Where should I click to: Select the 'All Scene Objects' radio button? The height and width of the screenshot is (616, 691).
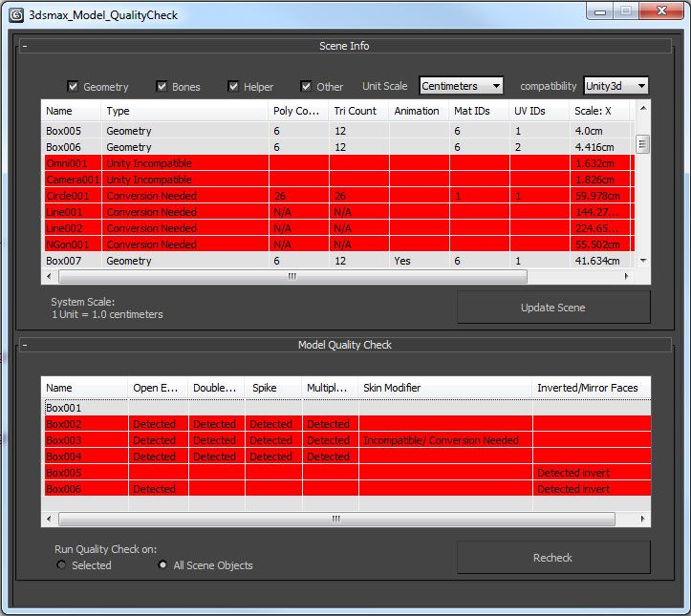(x=162, y=565)
